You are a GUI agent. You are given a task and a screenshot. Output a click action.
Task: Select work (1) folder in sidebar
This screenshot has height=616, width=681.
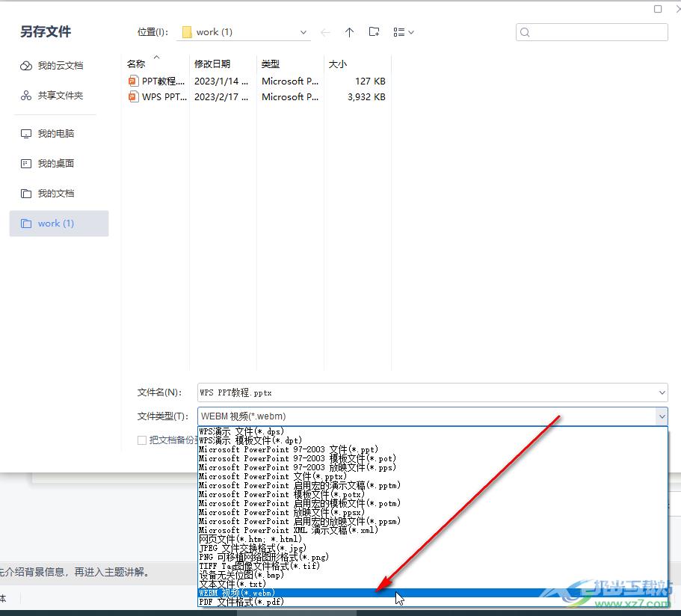pos(59,224)
